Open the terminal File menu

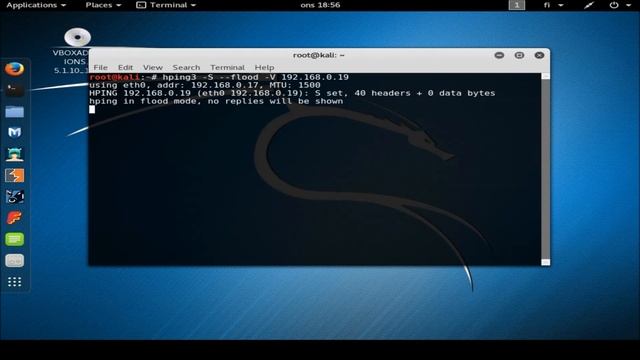tap(100, 67)
